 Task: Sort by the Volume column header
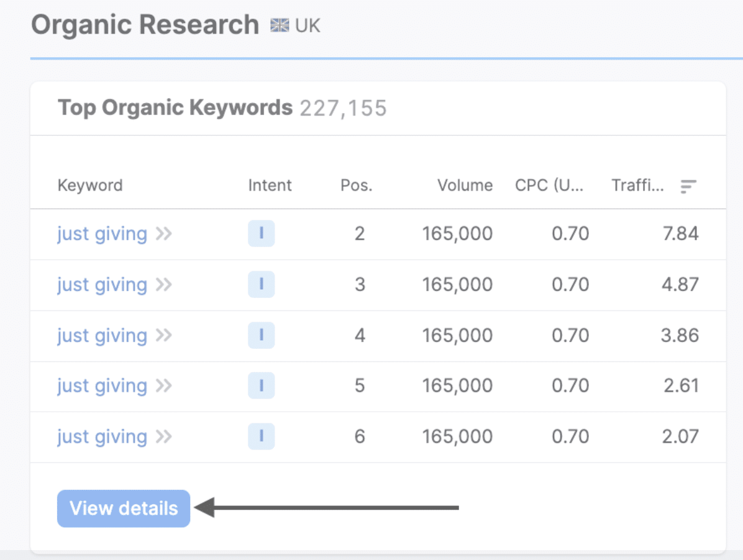point(465,185)
